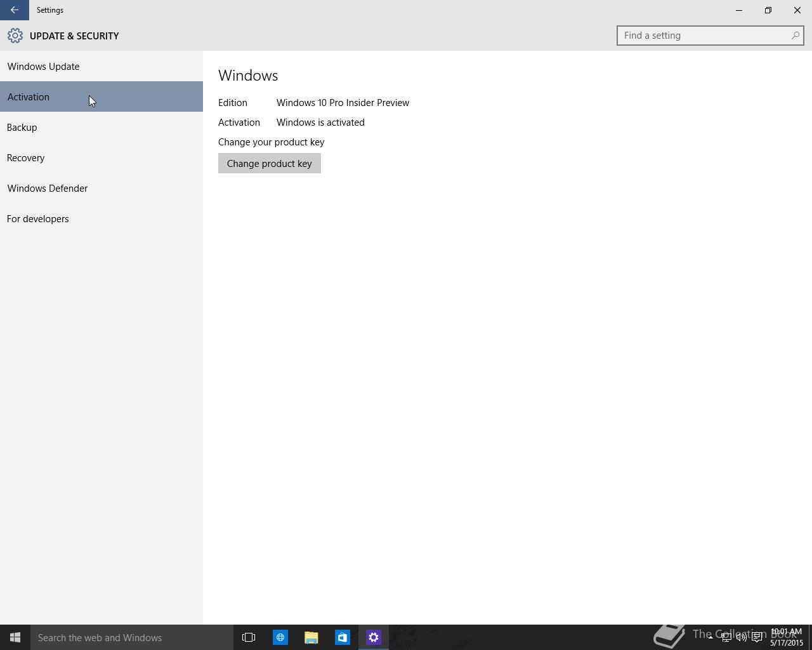Open the clock showing 5/17/2015
This screenshot has height=650, width=812.
[787, 637]
